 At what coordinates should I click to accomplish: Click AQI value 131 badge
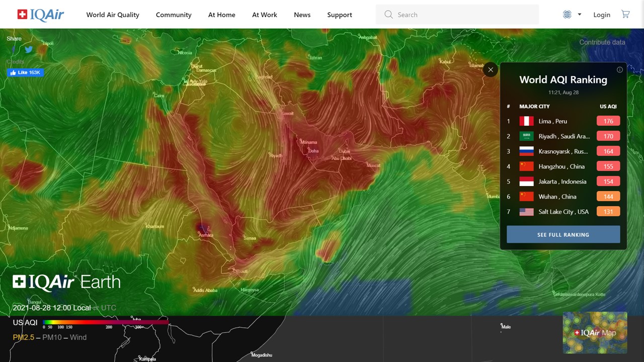point(608,212)
